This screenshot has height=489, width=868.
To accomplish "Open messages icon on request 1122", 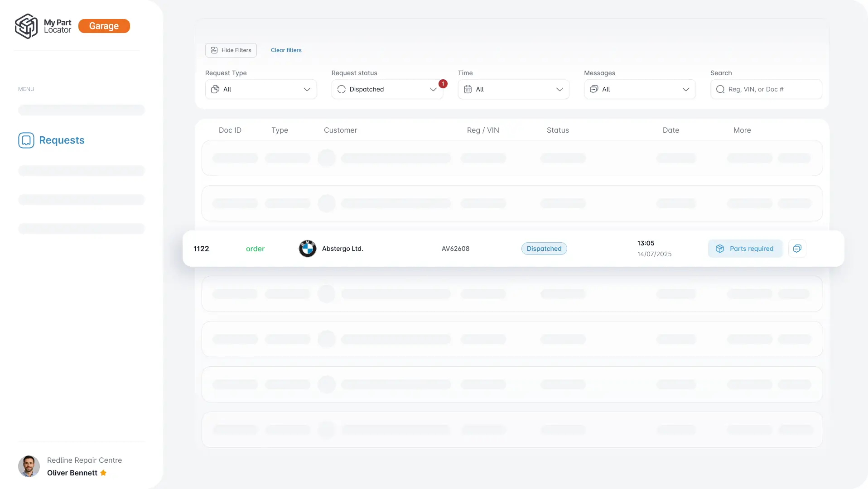I will click(x=797, y=249).
